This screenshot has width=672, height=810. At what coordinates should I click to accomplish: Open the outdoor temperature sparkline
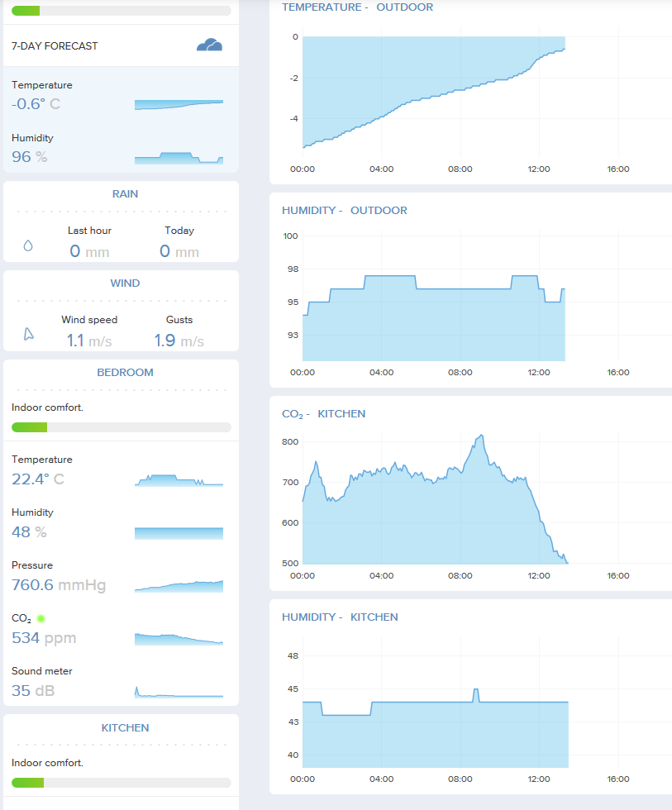pos(179,105)
